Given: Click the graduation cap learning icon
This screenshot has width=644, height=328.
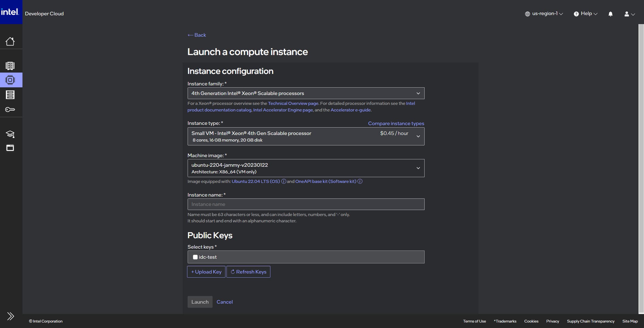Looking at the screenshot, I should pos(10,134).
